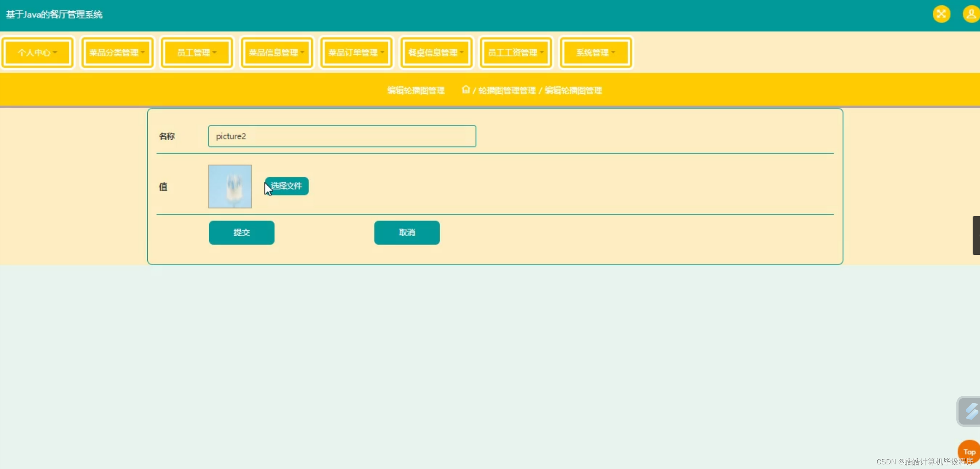Open the 系统管理 dropdown

pos(596,53)
